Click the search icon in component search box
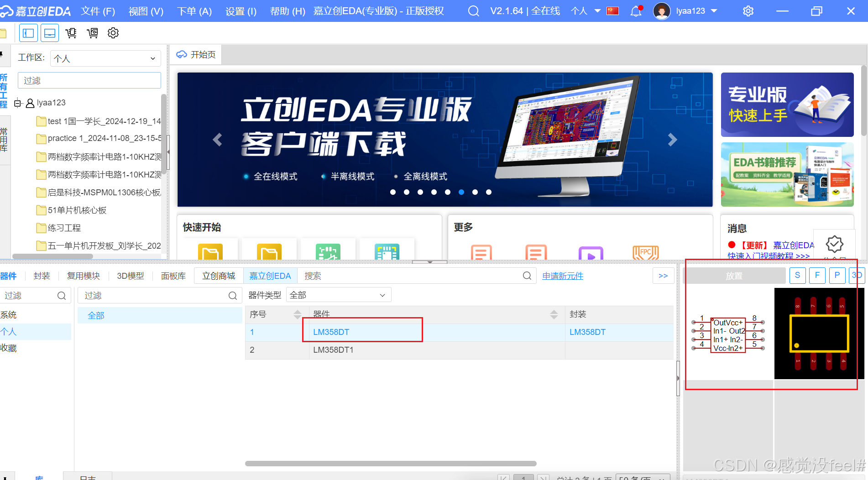Image resolution: width=868 pixels, height=480 pixels. (x=527, y=276)
